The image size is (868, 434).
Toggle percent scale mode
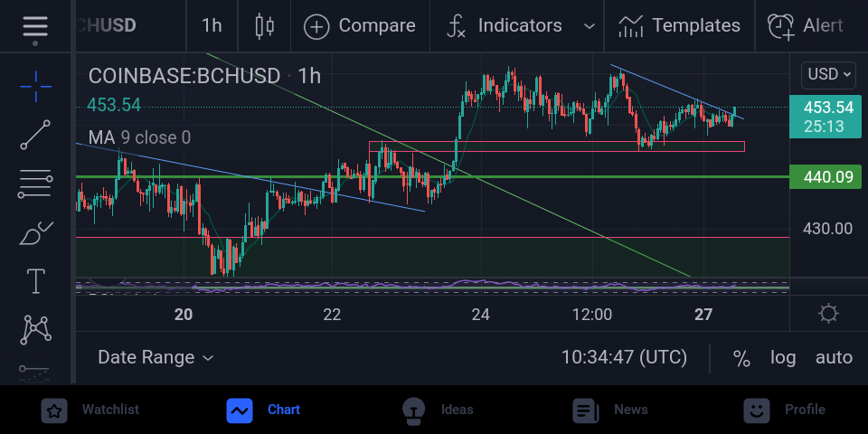pos(741,358)
